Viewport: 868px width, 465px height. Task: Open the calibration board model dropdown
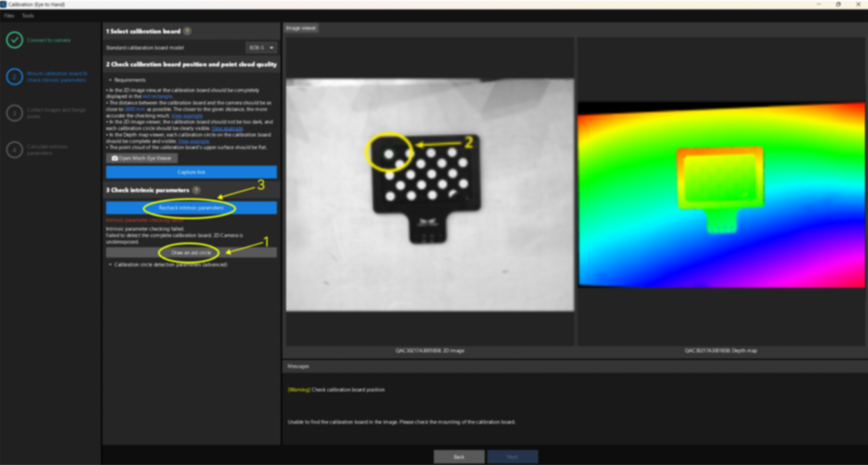(261, 48)
